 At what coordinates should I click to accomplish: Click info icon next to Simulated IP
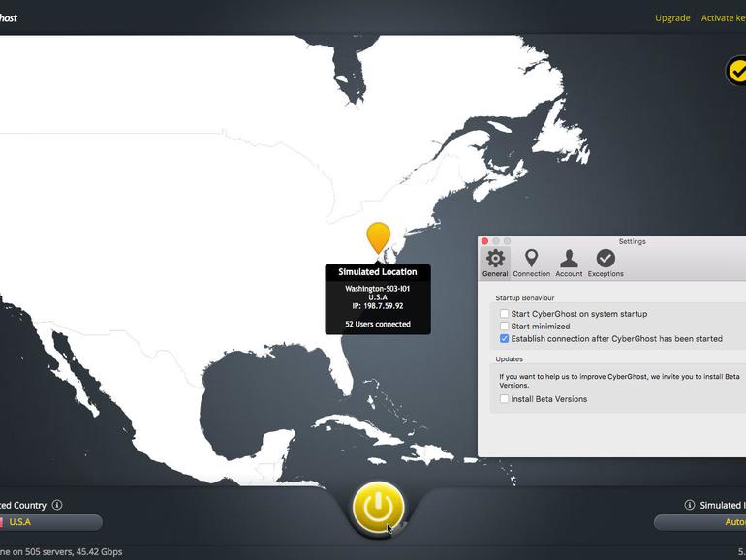(690, 505)
